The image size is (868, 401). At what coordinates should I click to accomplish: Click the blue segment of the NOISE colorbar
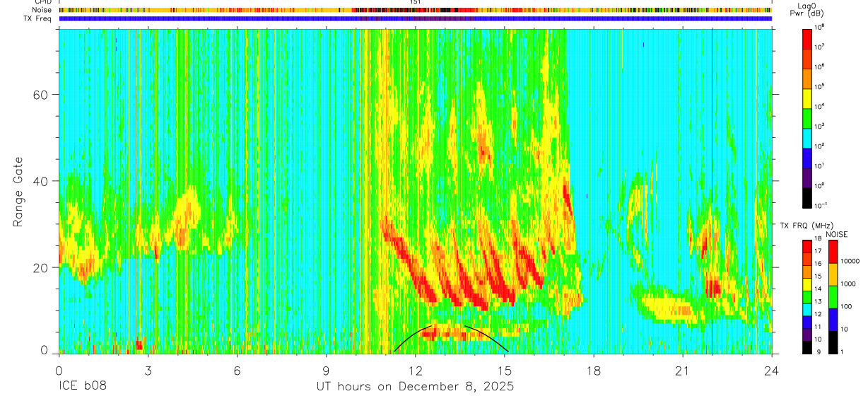[x=832, y=320]
